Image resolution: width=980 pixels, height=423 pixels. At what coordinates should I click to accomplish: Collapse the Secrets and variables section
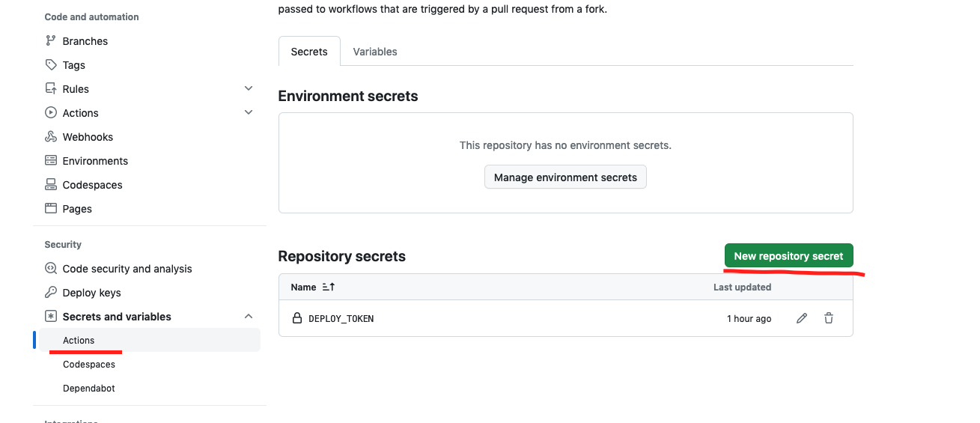pos(249,317)
